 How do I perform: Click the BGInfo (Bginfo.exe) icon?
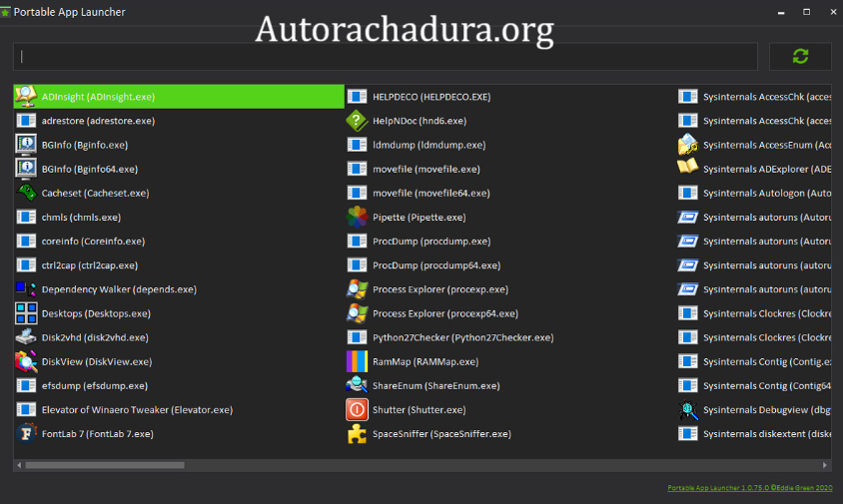coord(26,145)
